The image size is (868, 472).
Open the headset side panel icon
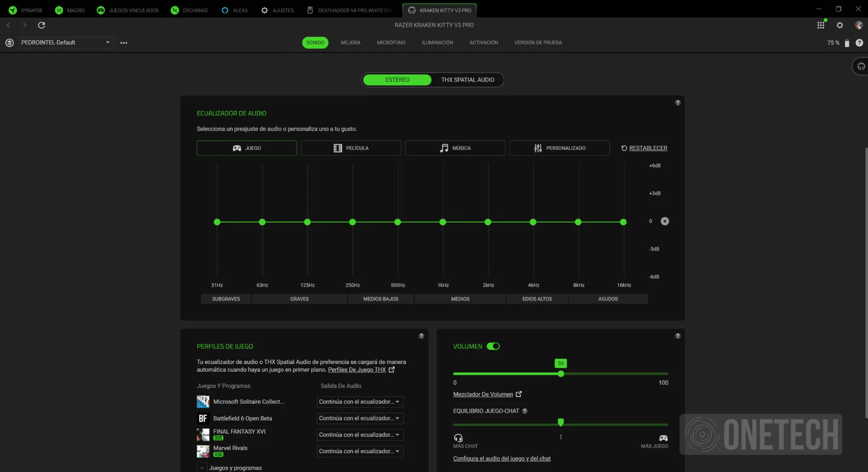(861, 66)
